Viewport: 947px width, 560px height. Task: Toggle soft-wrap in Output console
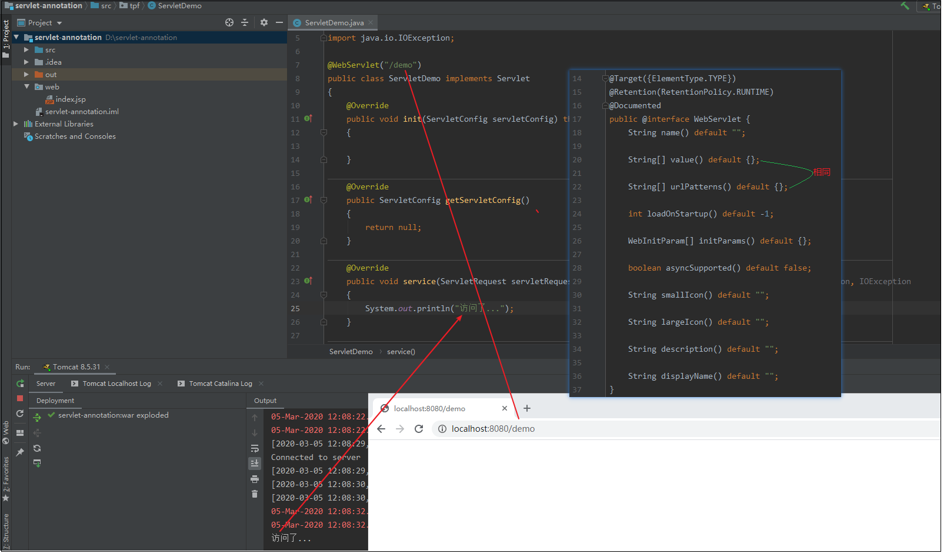(255, 448)
